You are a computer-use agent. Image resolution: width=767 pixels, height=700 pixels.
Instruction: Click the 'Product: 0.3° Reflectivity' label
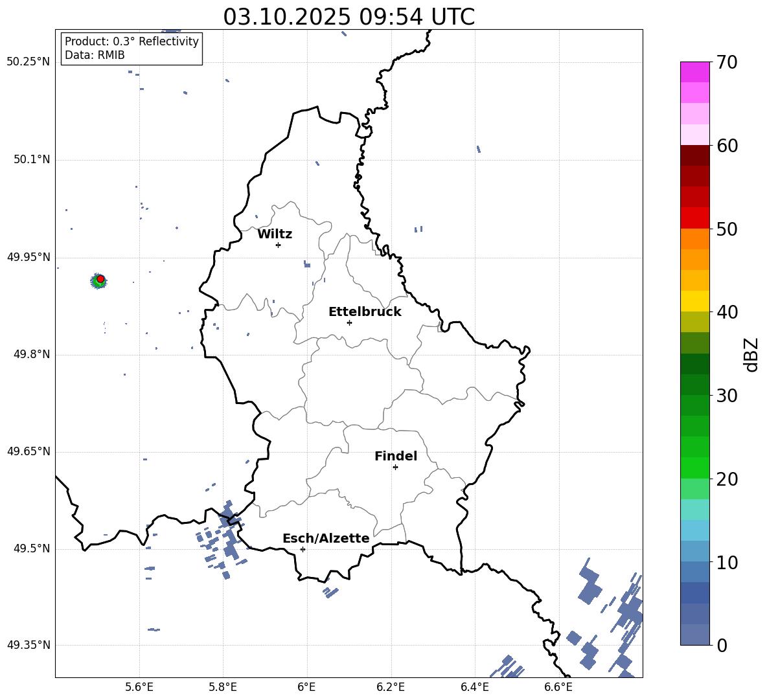click(132, 41)
